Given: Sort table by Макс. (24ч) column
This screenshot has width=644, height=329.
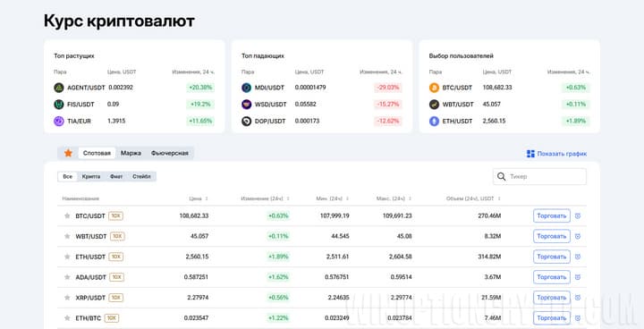Looking at the screenshot, I should (x=394, y=198).
